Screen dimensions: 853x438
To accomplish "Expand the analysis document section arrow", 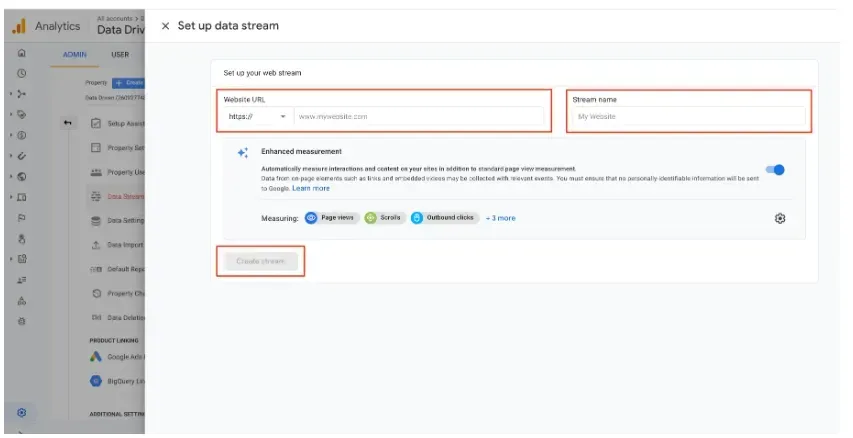I will tap(11, 260).
